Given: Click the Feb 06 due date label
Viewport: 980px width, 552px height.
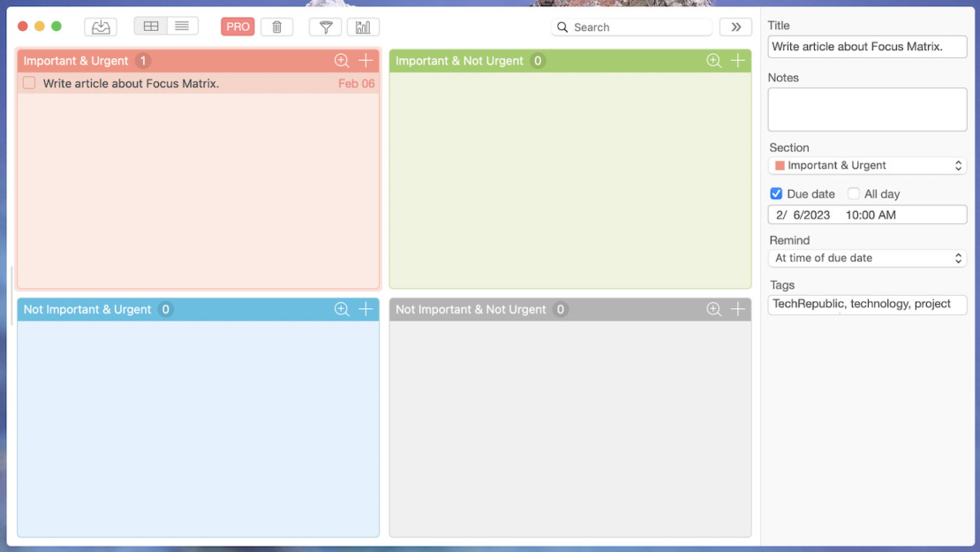Looking at the screenshot, I should [x=357, y=82].
